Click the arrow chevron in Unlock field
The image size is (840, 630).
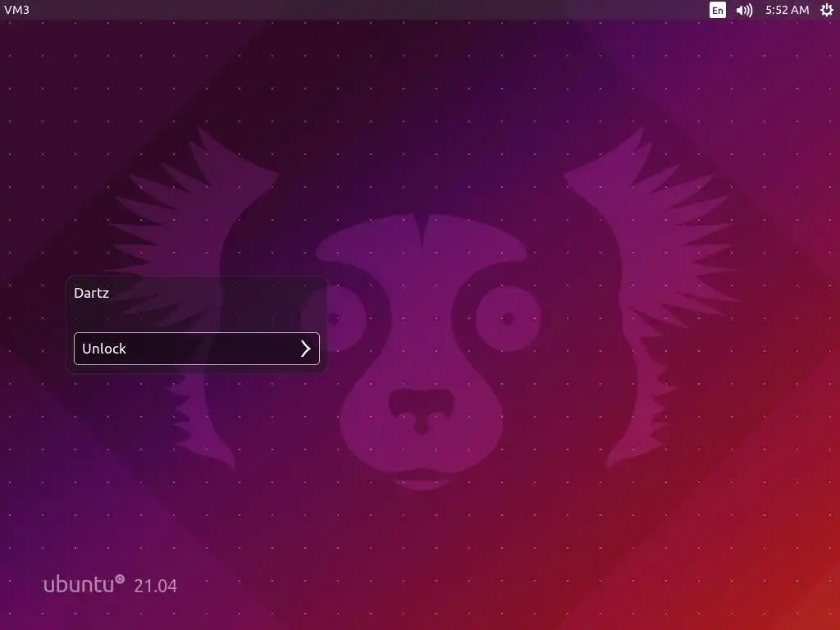pos(305,349)
